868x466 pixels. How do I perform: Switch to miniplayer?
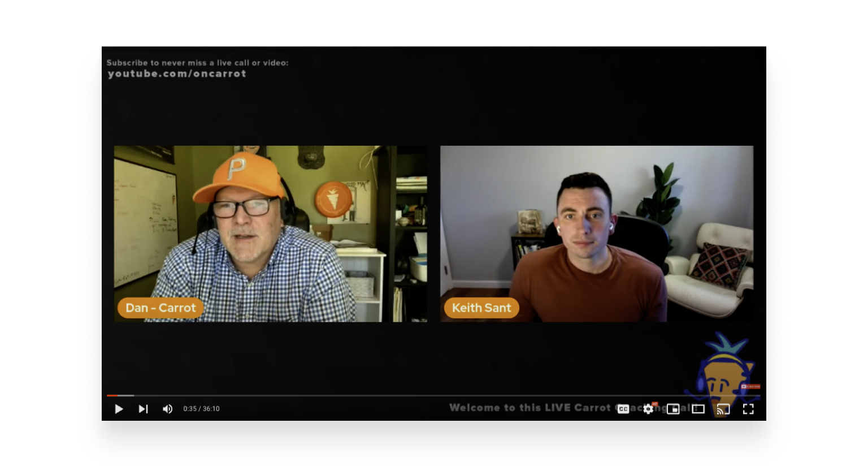coord(673,409)
